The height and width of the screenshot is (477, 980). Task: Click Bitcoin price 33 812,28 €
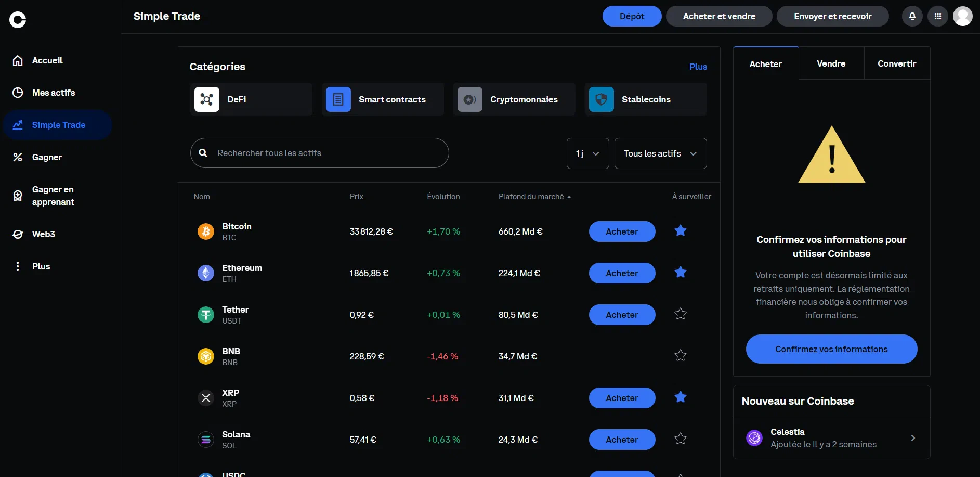[x=371, y=231]
